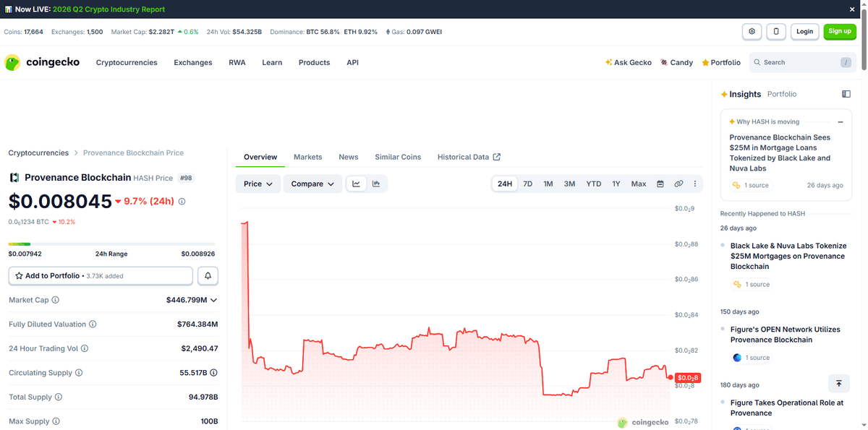Click the search magnifier icon

[x=757, y=63]
